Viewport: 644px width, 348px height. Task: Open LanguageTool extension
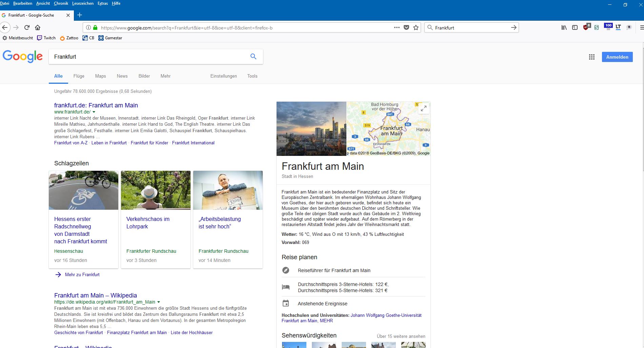618,27
